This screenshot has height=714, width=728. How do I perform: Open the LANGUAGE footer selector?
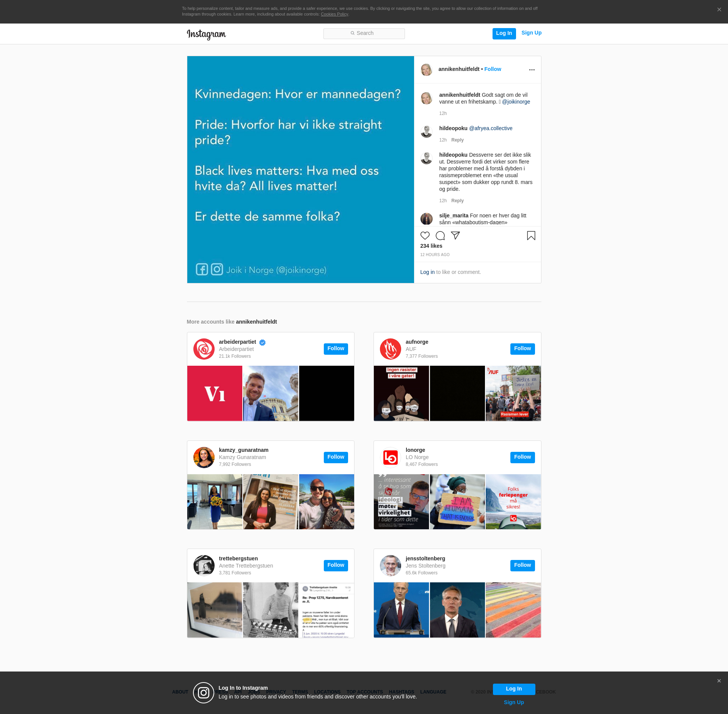point(433,692)
